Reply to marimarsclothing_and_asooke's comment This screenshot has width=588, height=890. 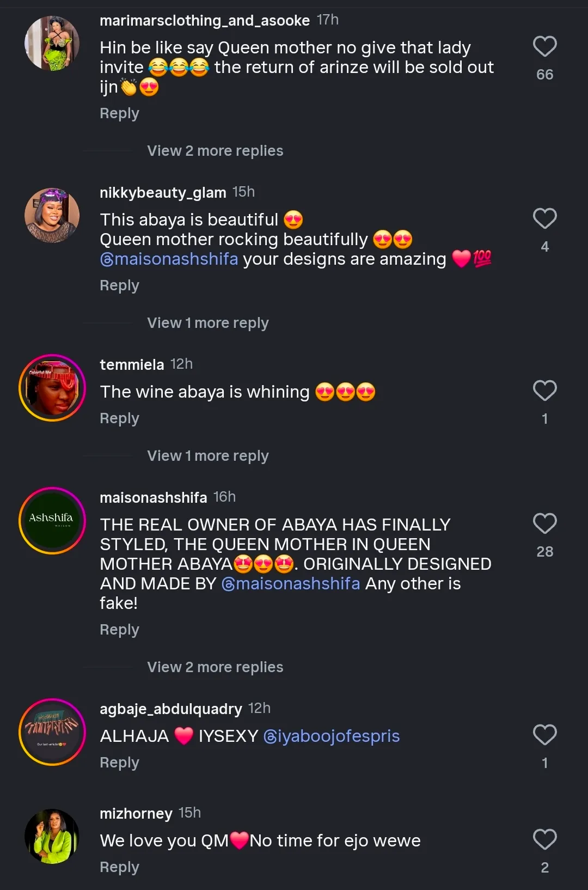point(119,113)
